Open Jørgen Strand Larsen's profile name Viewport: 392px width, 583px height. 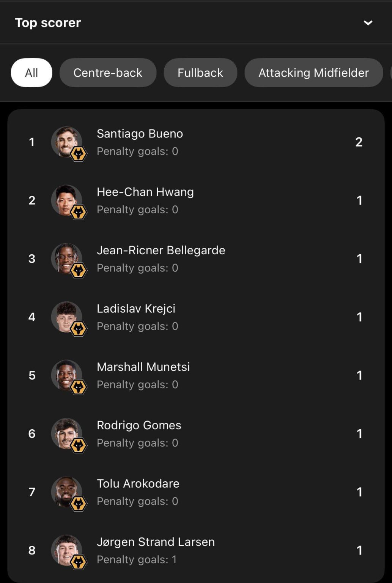pos(156,542)
